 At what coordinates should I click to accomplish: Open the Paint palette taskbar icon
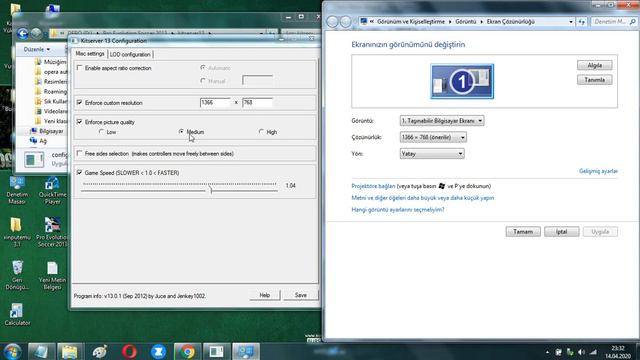[100, 351]
